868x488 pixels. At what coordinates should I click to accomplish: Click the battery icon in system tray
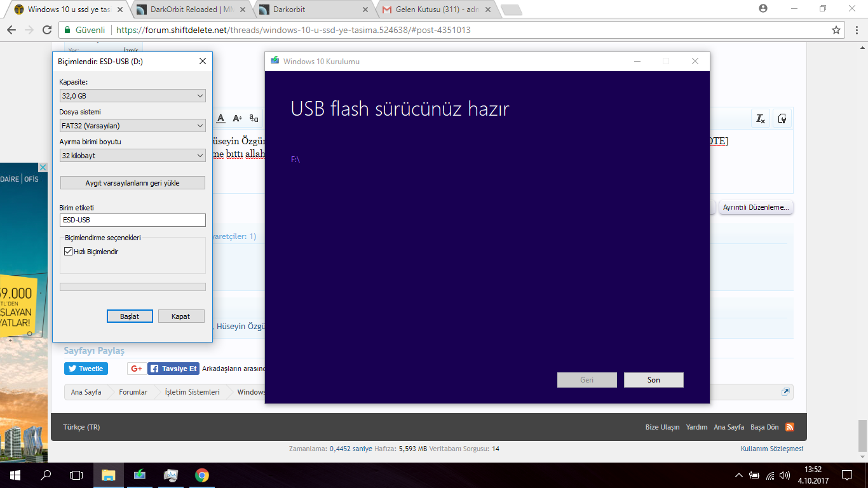point(754,475)
